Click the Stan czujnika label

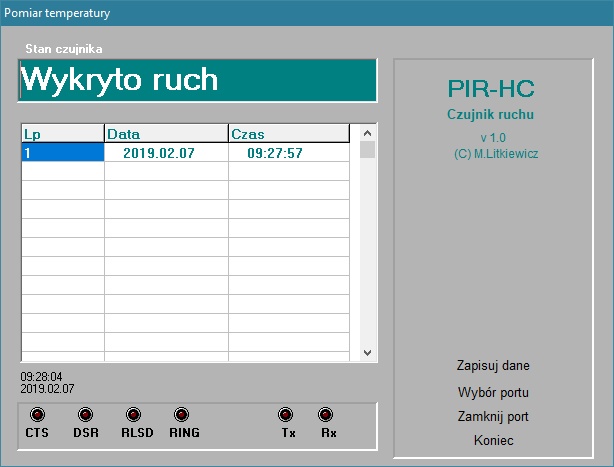point(64,49)
